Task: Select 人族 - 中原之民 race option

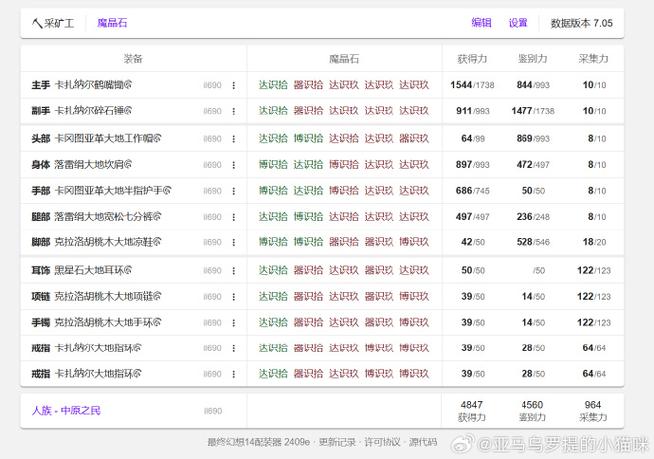Action: click(66, 411)
